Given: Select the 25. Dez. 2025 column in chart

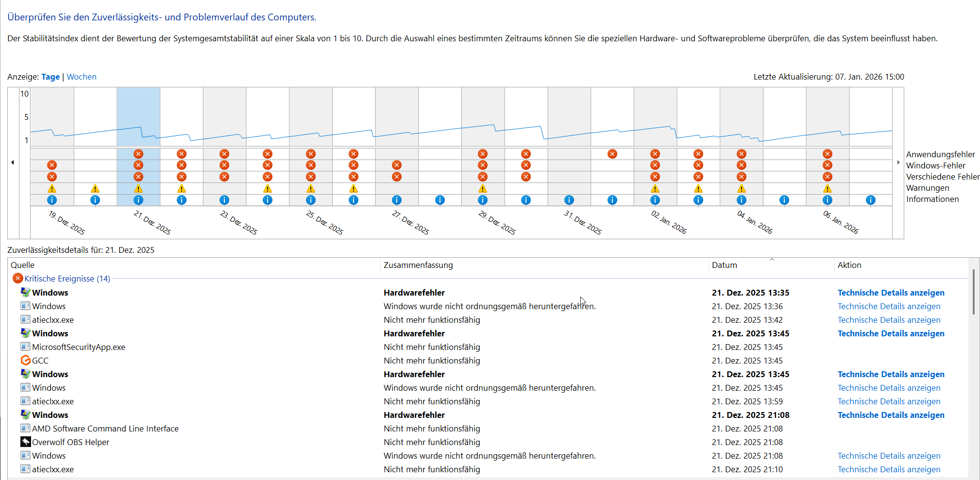Looking at the screenshot, I should tap(311, 116).
